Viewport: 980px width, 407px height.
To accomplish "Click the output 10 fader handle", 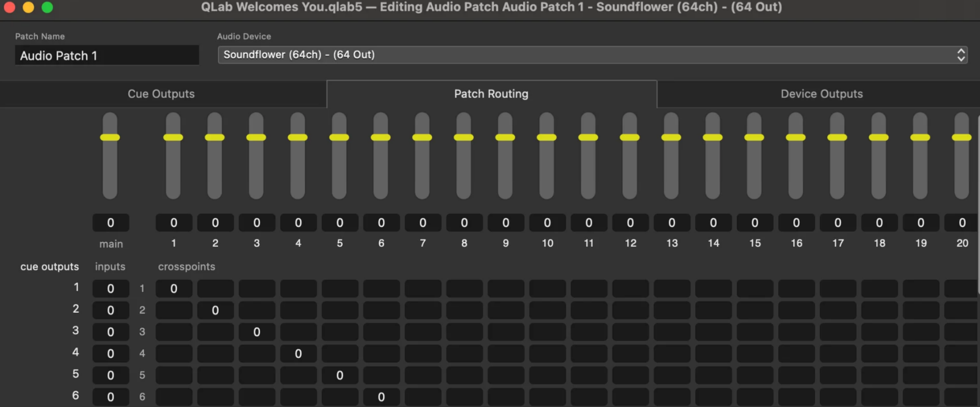I will [x=547, y=137].
